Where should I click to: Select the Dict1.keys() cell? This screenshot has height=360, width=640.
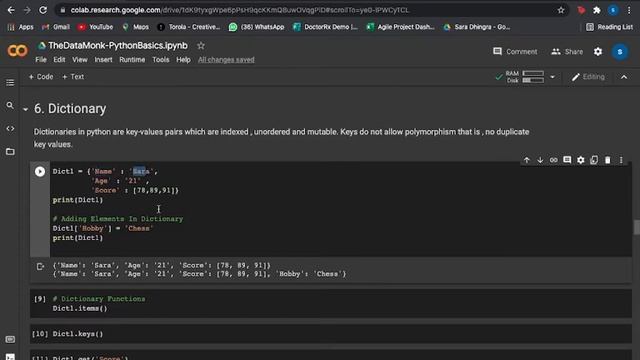[x=331, y=334]
